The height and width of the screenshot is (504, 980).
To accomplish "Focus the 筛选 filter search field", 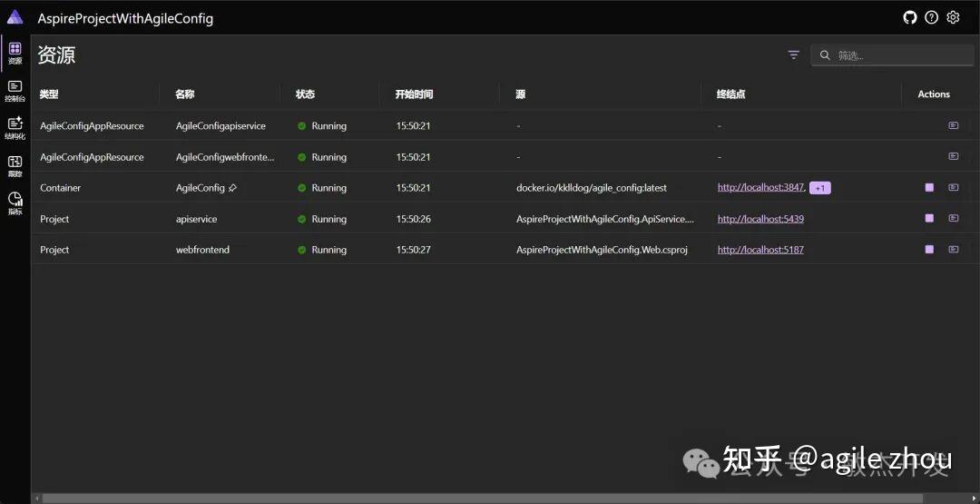I will click(892, 55).
